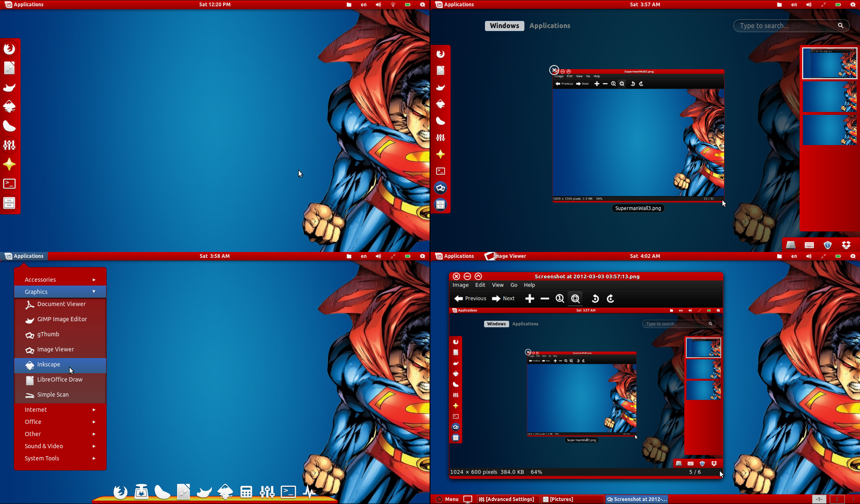
Task: Open the terminal icon in the bottom dock
Action: [288, 492]
